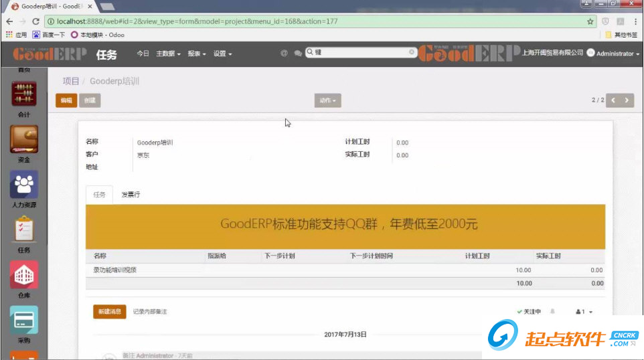
Task: Open the 应用 apps grid shortcut
Action: point(17,35)
